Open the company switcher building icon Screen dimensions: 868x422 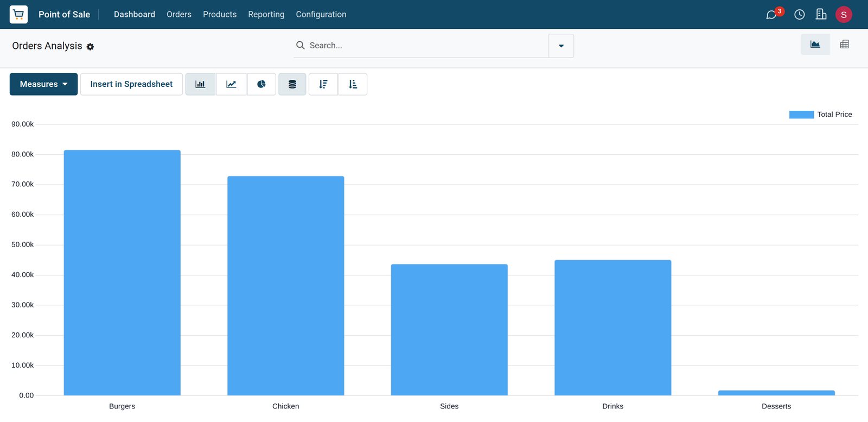[x=821, y=14]
